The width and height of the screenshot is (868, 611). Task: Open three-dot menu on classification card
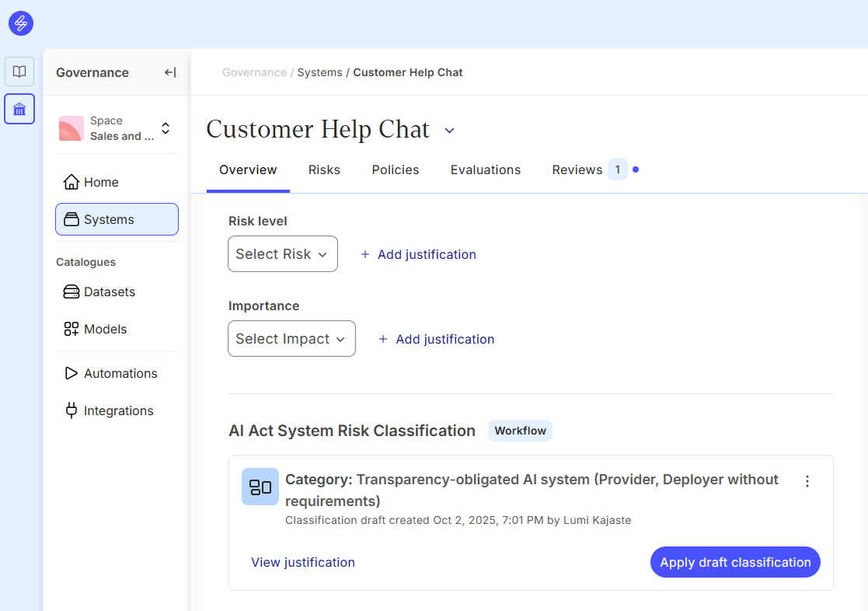pos(807,481)
